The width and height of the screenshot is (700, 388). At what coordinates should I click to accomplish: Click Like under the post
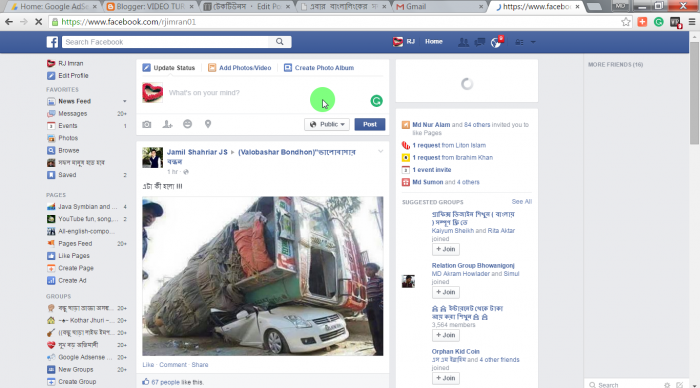148,365
